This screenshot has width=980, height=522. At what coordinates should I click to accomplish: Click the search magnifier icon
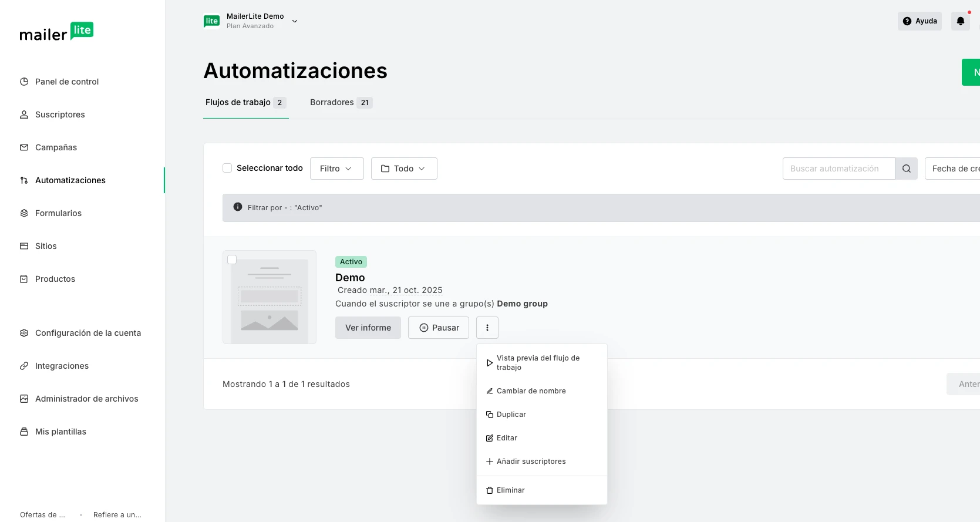click(x=906, y=169)
